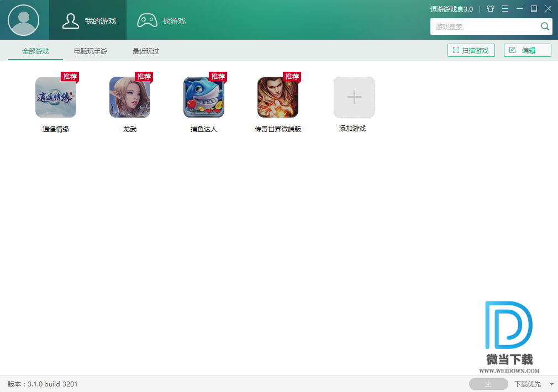Click the 编辑 button
The height and width of the screenshot is (392, 558).
[x=528, y=50]
